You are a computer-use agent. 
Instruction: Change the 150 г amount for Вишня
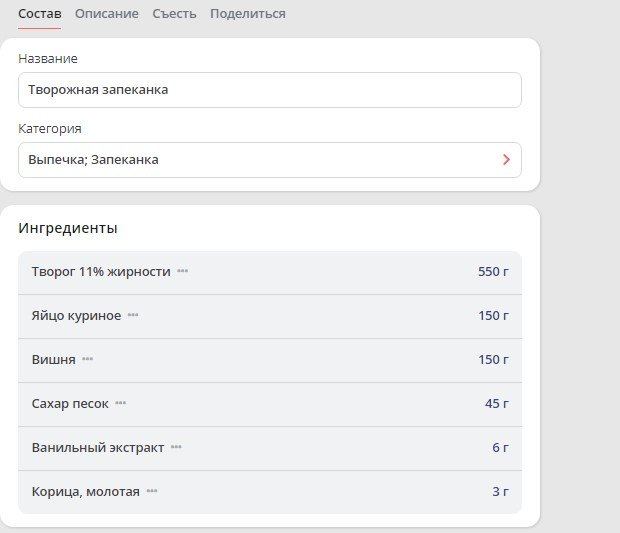point(493,360)
